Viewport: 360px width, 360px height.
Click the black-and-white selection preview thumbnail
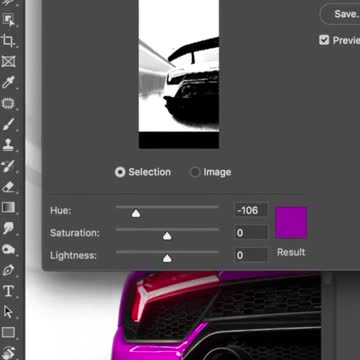179,74
